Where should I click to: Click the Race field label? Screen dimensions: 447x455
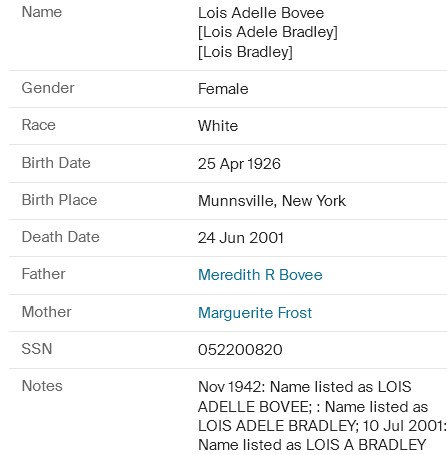(x=39, y=125)
